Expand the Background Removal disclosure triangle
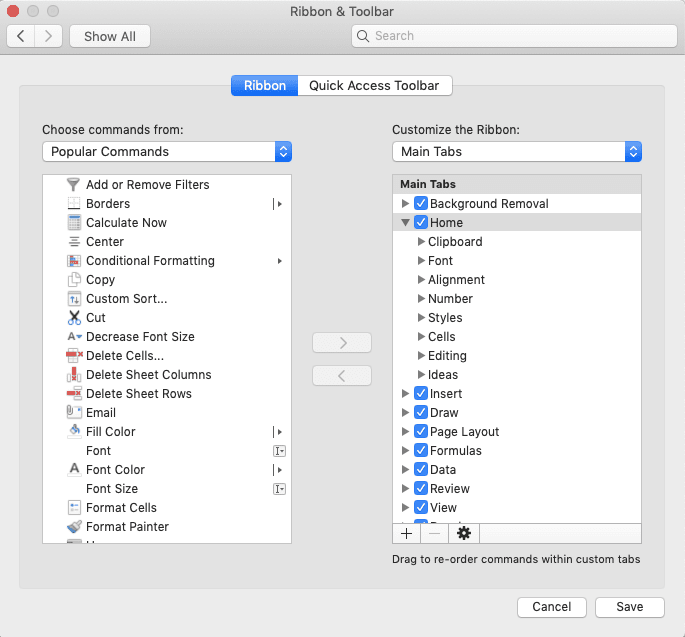The image size is (685, 637). 405,203
